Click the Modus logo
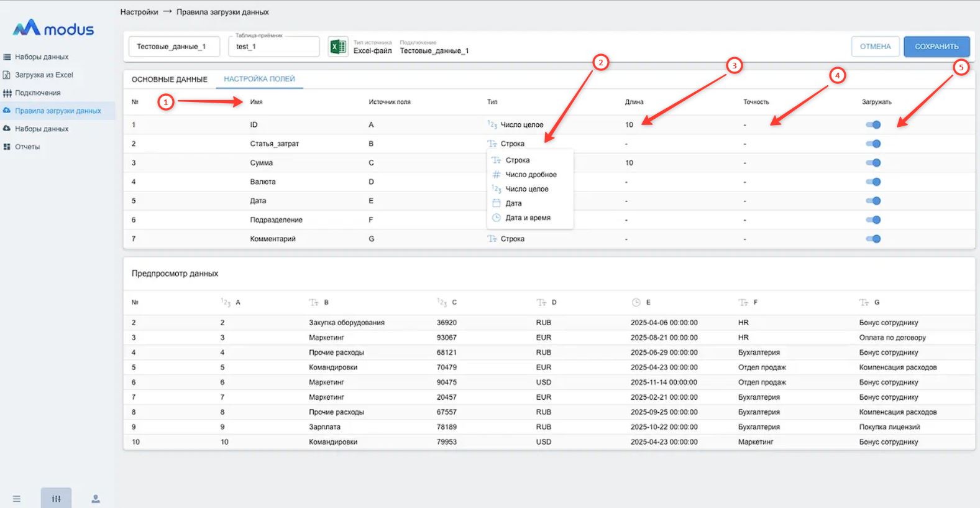 pos(53,29)
